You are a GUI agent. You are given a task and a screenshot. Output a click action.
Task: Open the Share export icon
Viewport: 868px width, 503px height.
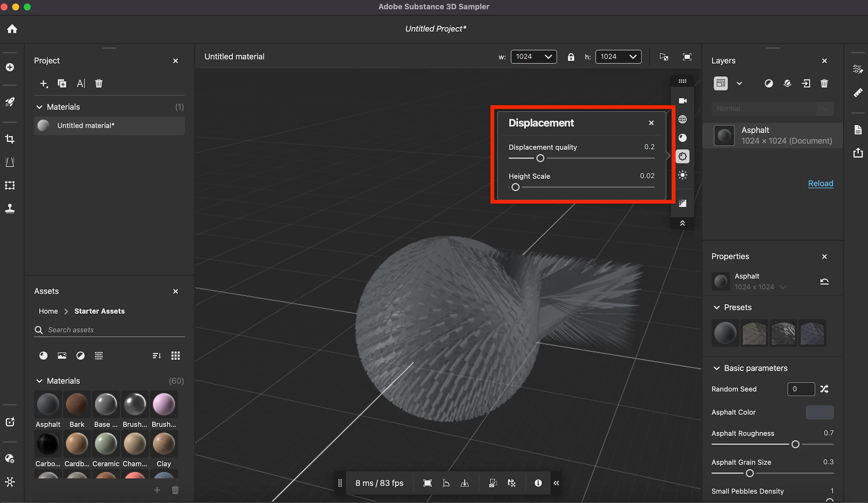[x=858, y=153]
